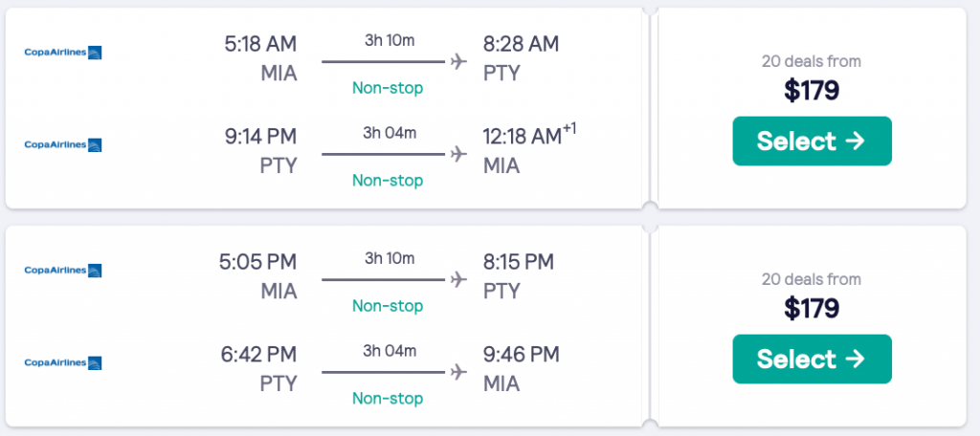Viewport: 980px width, 436px height.
Task: Click plane icon before 8:15 PM arrival
Action: (457, 280)
